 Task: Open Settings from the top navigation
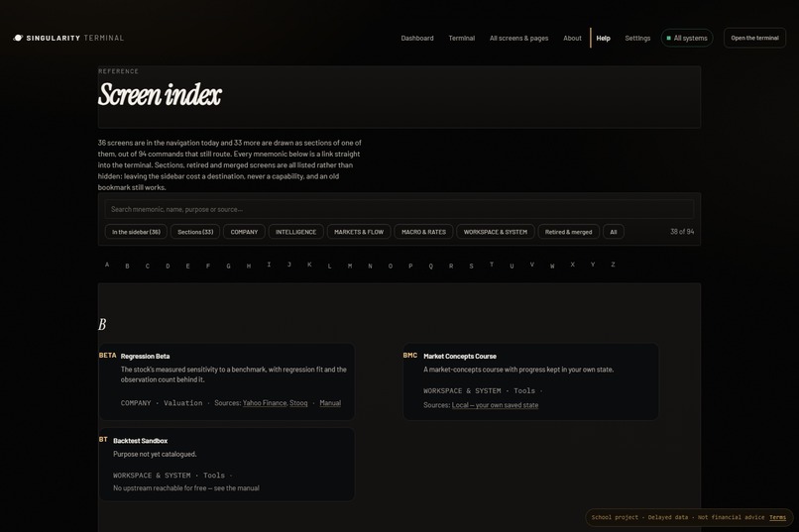coord(637,39)
